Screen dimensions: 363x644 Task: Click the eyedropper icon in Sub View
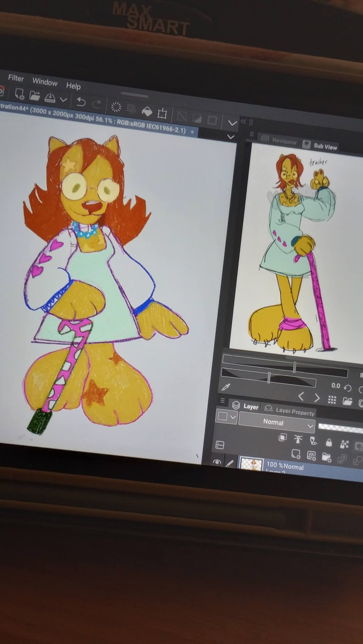[226, 387]
